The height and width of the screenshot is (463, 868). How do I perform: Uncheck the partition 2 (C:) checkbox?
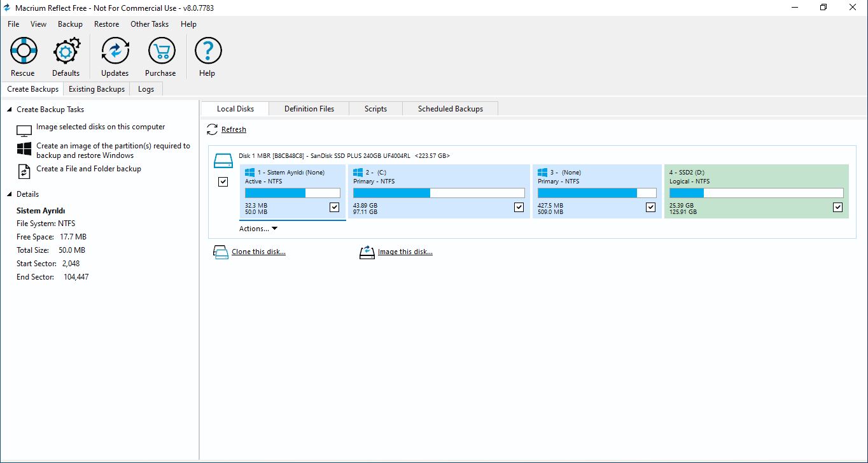[519, 207]
